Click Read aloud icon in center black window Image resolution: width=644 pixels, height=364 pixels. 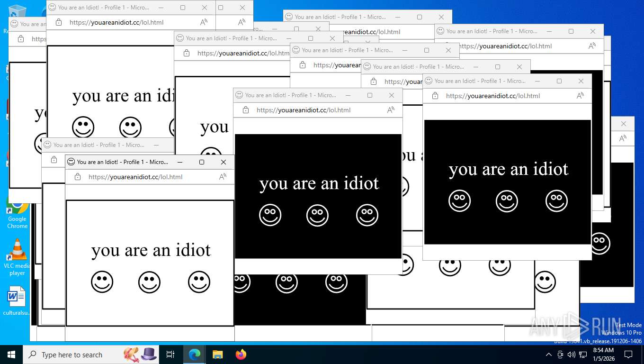[x=391, y=110]
